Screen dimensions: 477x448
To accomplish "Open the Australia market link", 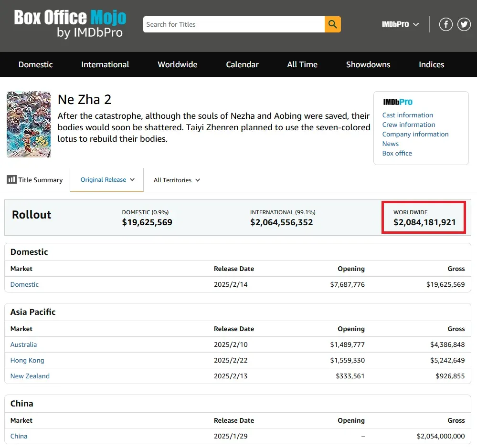I will (23, 344).
